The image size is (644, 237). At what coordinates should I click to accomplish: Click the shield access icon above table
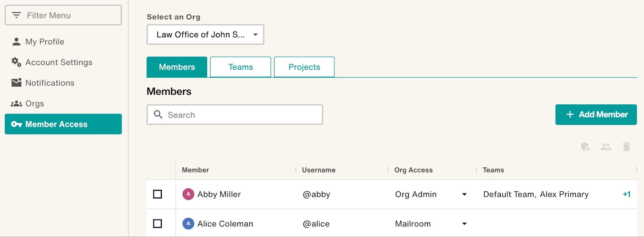pyautogui.click(x=585, y=147)
